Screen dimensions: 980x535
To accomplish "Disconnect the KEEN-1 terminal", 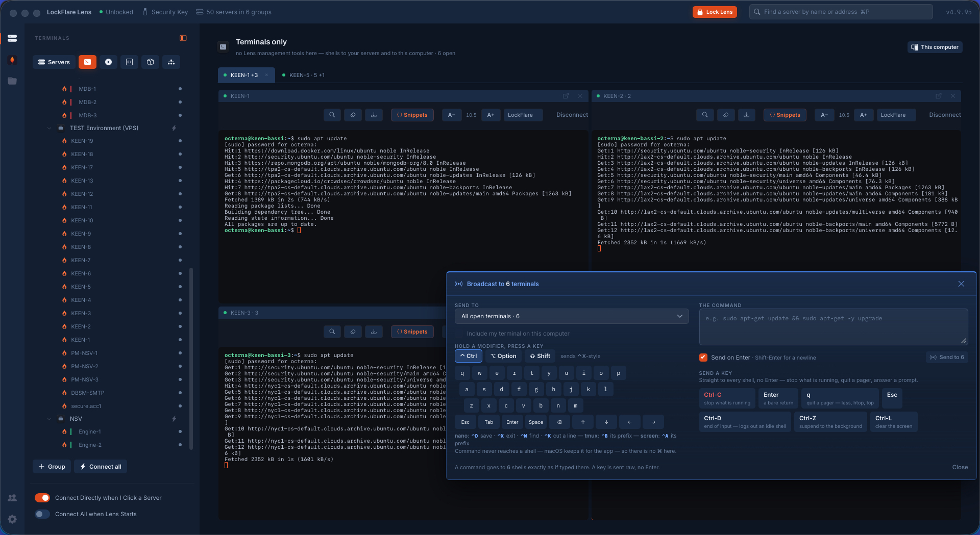I will [x=572, y=115].
